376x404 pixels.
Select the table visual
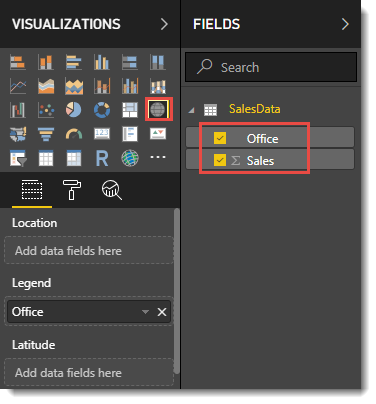[46, 158]
